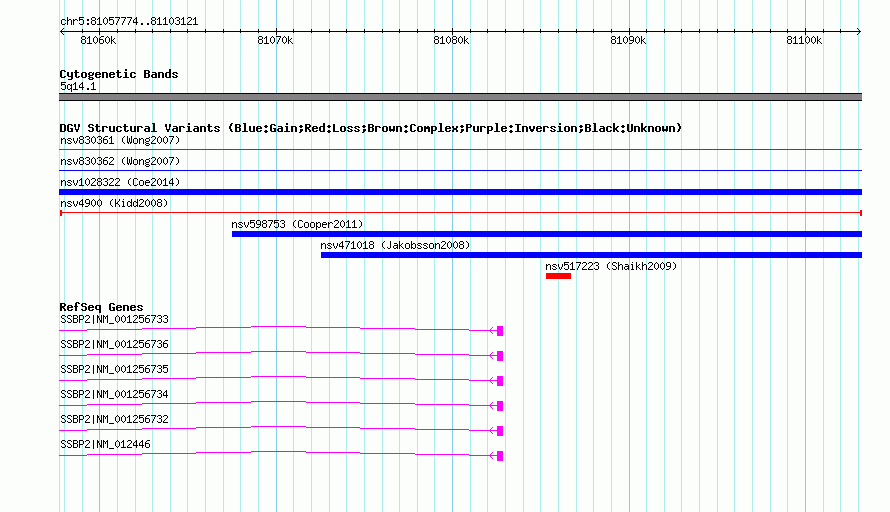Click the gray 5q14.1 cytogenetic band bar
Screen dimensions: 890x512
tap(460, 97)
